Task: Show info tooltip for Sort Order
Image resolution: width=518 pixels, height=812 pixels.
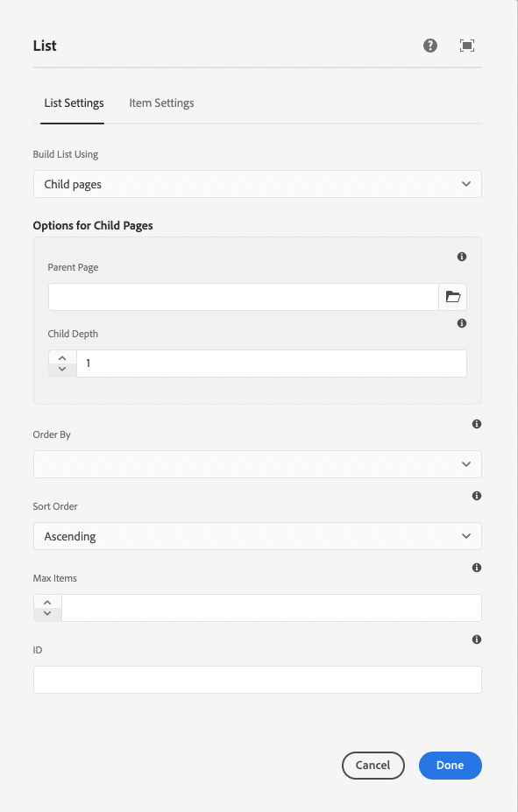Action: pos(477,496)
